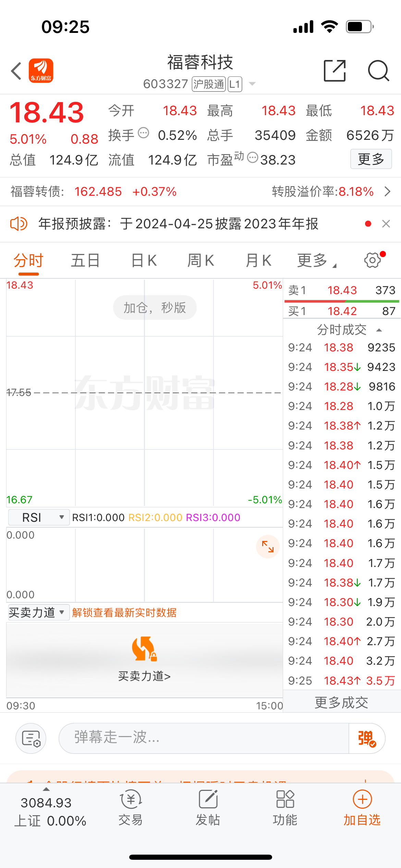Tap the status bar 09:25 clock
This screenshot has width=401, height=868.
[x=65, y=27]
